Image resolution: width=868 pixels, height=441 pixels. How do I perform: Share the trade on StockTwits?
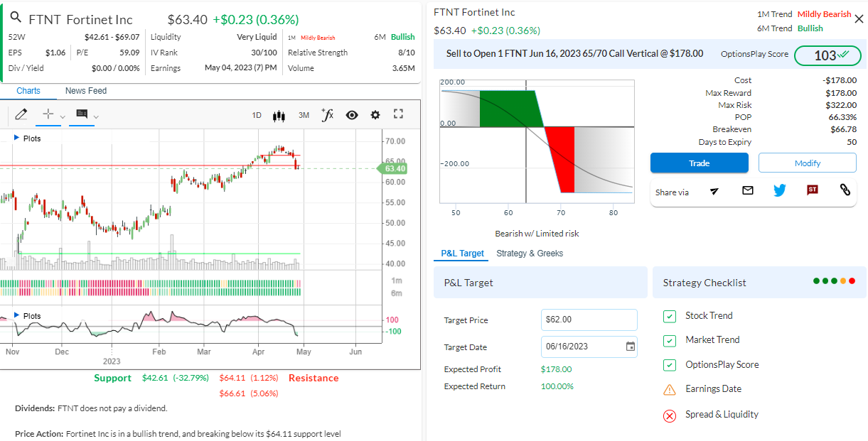tap(813, 190)
